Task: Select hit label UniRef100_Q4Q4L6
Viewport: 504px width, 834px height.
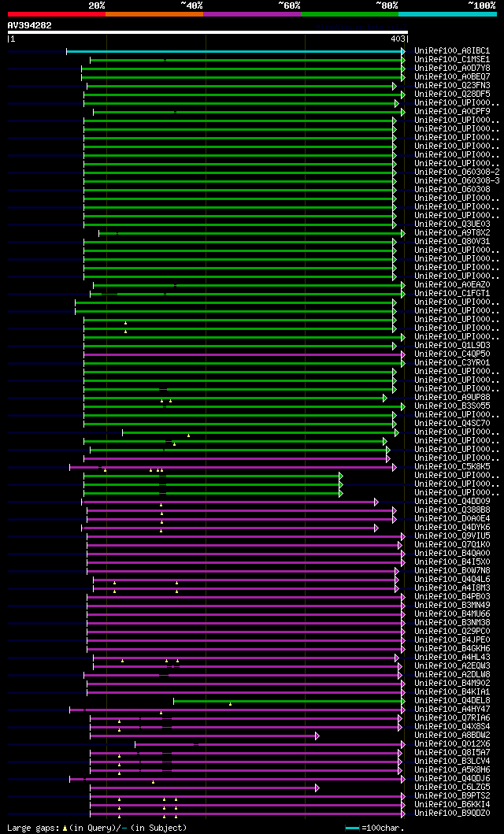Action: click(453, 580)
